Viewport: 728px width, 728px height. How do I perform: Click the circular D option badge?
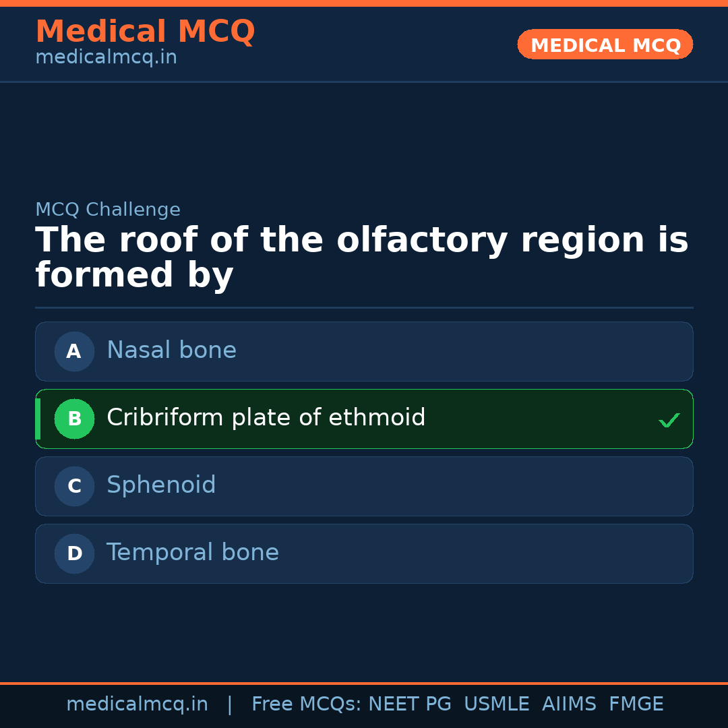74,553
